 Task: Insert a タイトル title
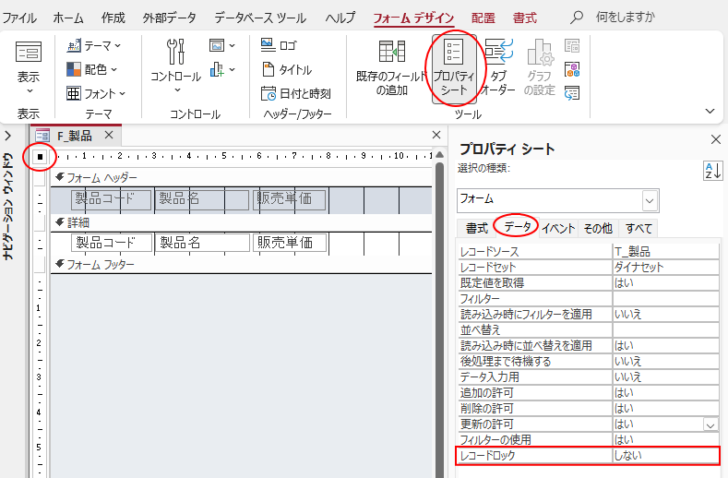point(287,70)
